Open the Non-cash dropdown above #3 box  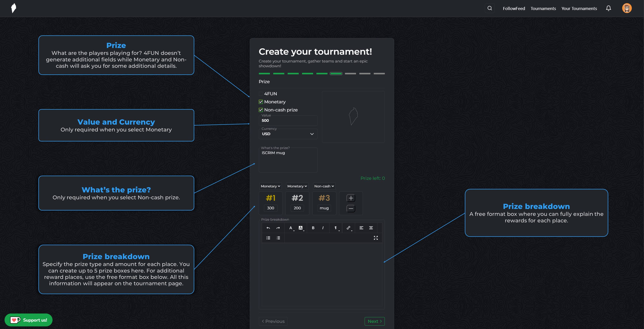click(324, 186)
